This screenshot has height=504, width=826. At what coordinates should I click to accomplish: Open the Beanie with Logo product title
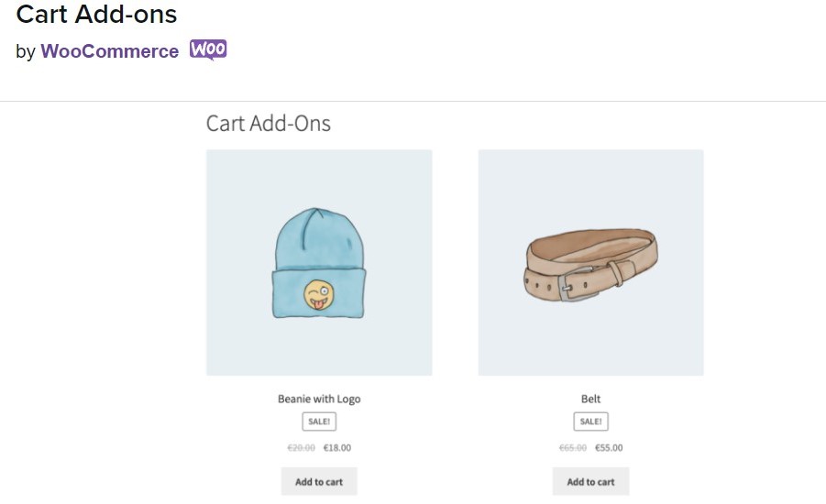point(319,399)
